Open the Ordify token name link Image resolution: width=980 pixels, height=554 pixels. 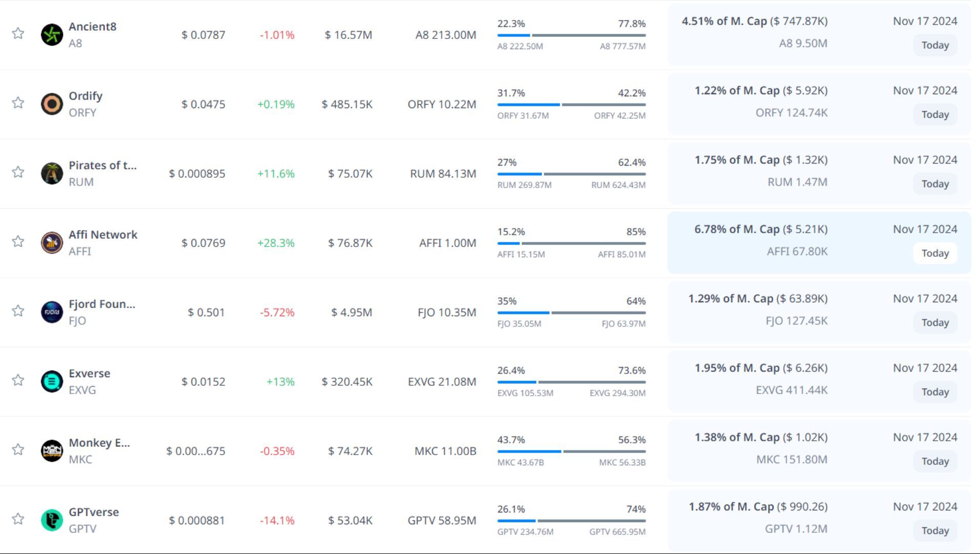pos(86,96)
